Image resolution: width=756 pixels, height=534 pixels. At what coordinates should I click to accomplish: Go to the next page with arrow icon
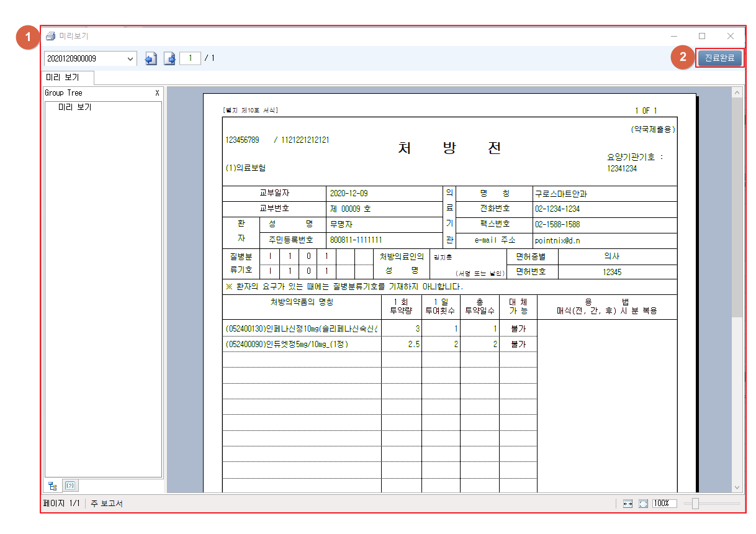pyautogui.click(x=169, y=58)
